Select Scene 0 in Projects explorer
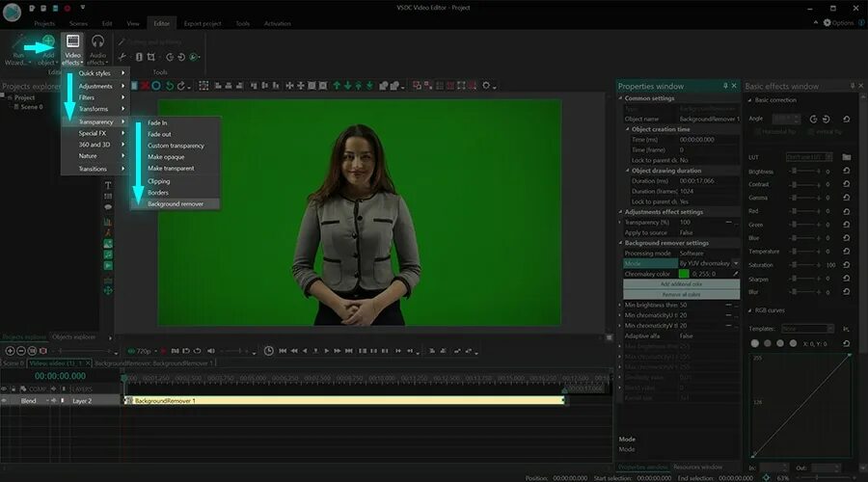 32,107
